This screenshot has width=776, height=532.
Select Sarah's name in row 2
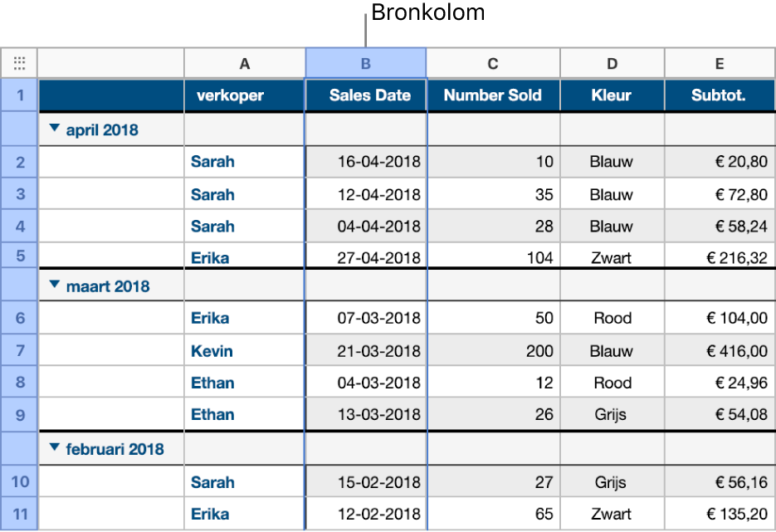point(212,161)
